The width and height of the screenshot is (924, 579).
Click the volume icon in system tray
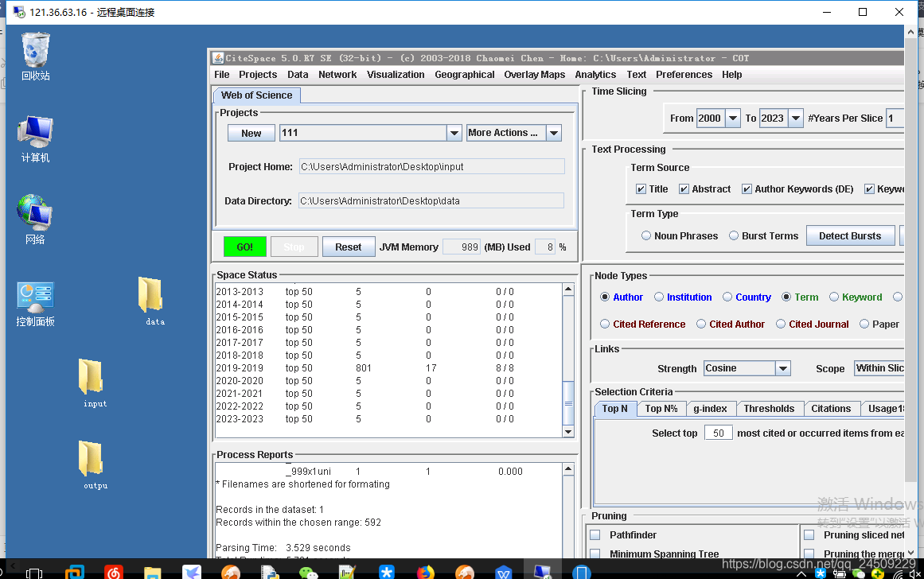coord(915,573)
